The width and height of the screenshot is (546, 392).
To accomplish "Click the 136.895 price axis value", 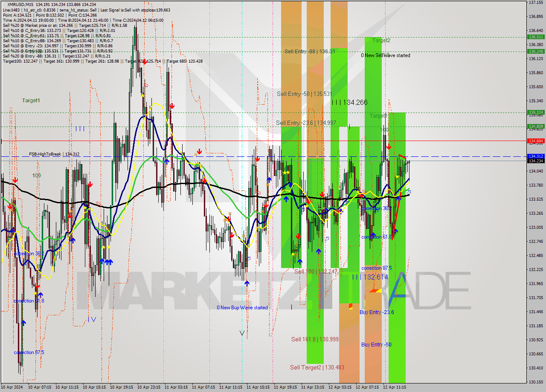I will click(536, 17).
